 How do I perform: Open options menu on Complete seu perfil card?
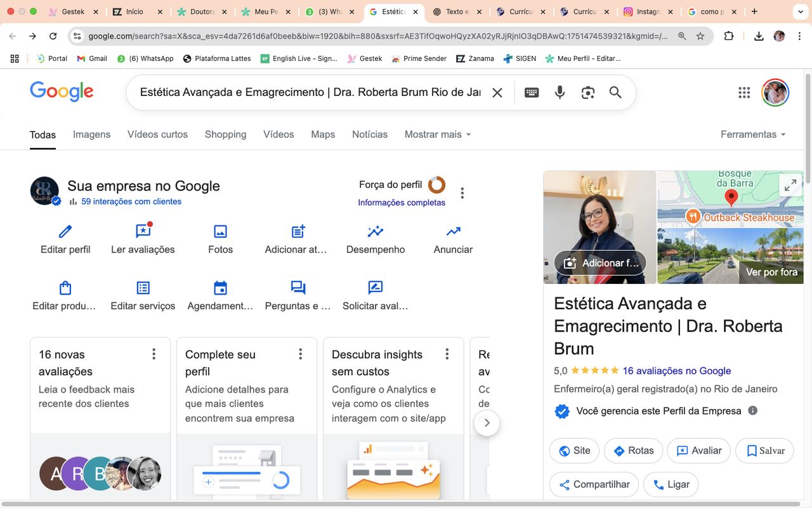coord(301,354)
